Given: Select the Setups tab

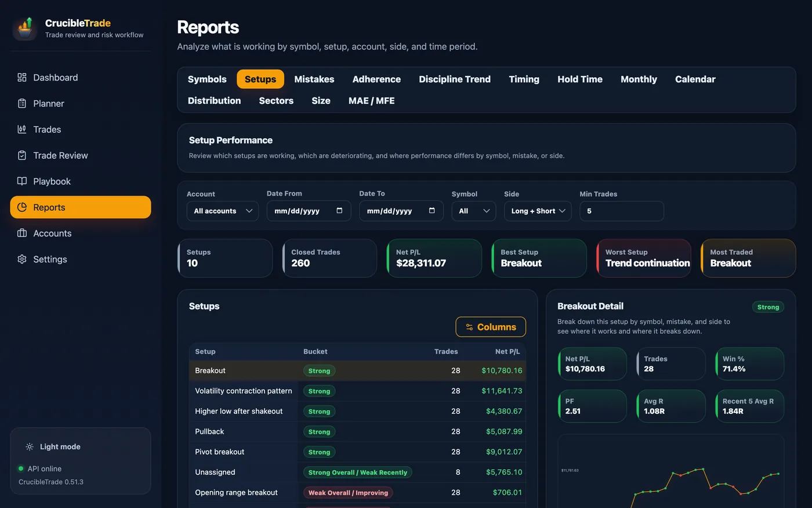Looking at the screenshot, I should (x=260, y=79).
